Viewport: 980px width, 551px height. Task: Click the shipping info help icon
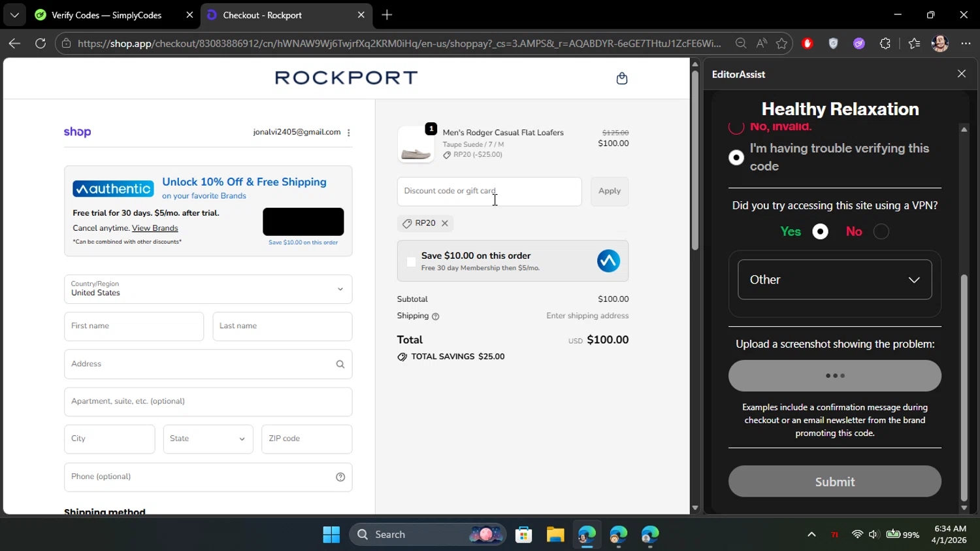pyautogui.click(x=436, y=316)
